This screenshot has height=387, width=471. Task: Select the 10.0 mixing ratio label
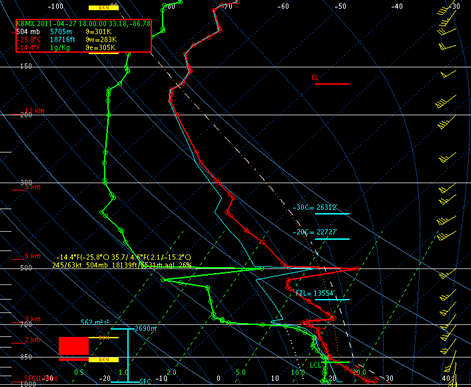298,372
